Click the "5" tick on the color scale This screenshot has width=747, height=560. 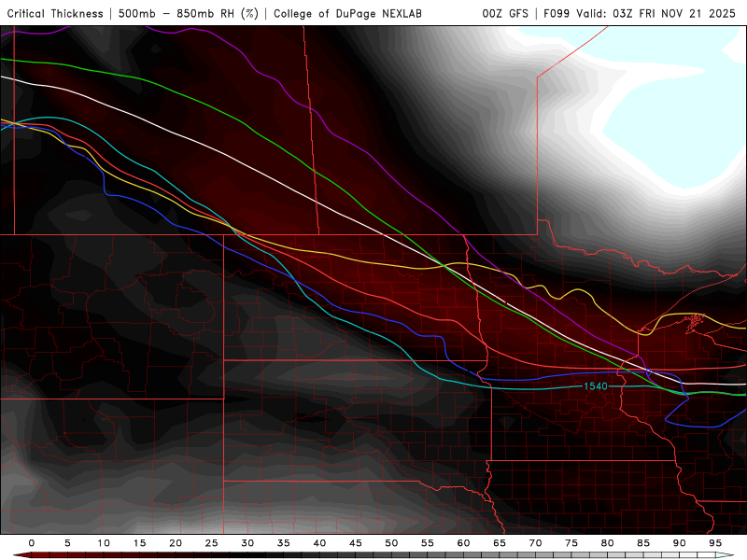tap(67, 543)
